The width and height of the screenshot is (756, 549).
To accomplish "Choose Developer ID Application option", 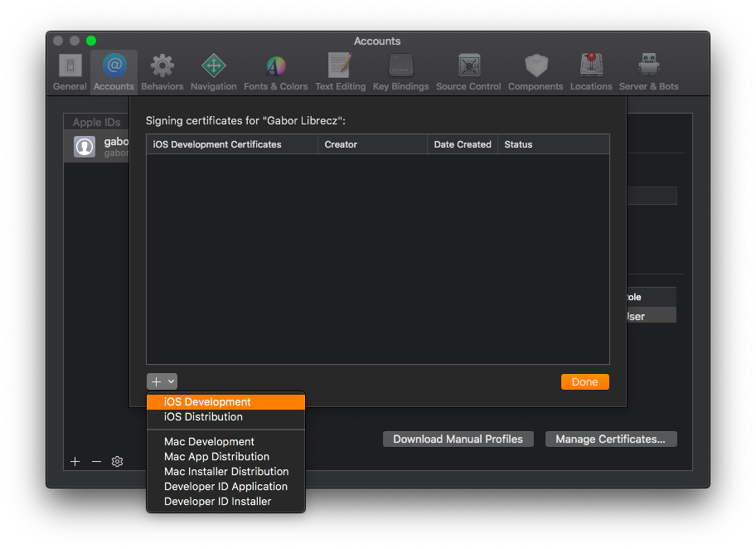I will [225, 486].
